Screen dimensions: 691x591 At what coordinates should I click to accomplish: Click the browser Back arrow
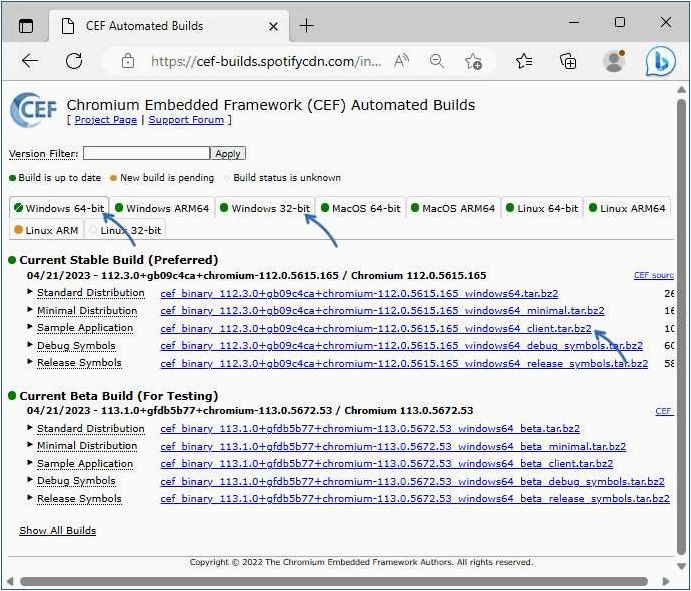30,61
